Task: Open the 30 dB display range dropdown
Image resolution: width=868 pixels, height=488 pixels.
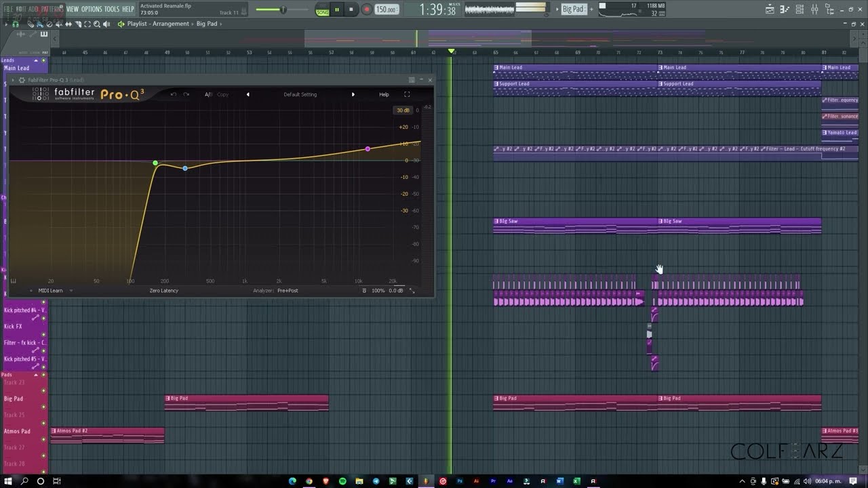Action: 403,110
